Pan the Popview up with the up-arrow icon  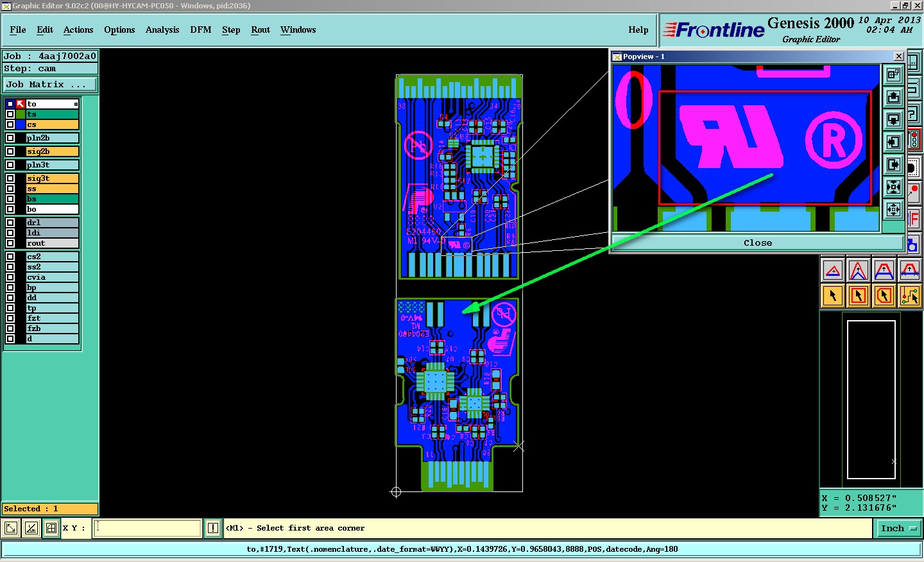pyautogui.click(x=893, y=98)
